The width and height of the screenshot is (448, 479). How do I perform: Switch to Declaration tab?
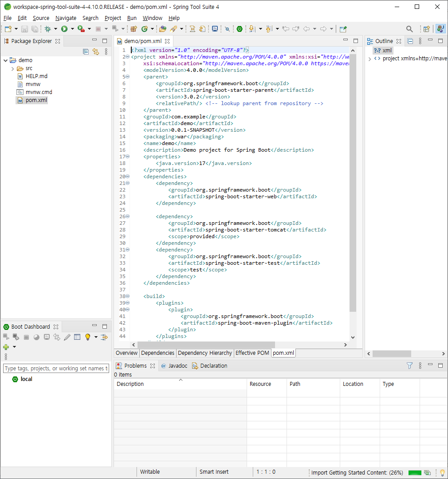pos(210,365)
